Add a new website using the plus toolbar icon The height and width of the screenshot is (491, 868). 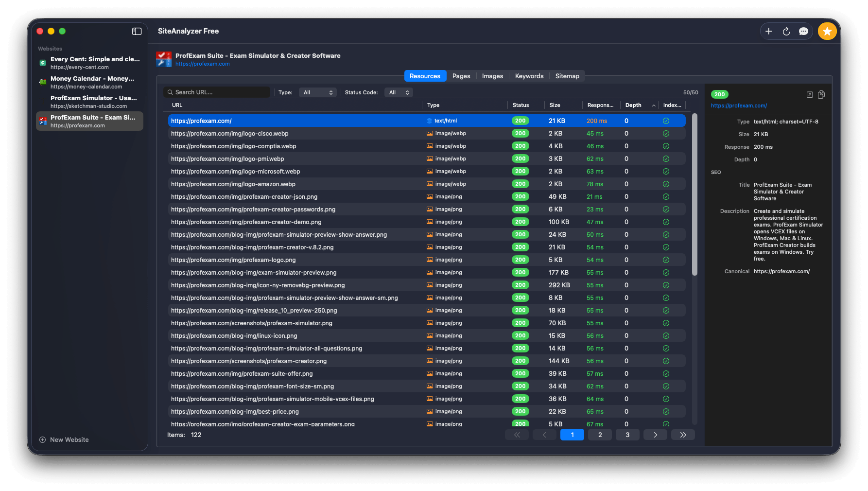[x=769, y=31]
